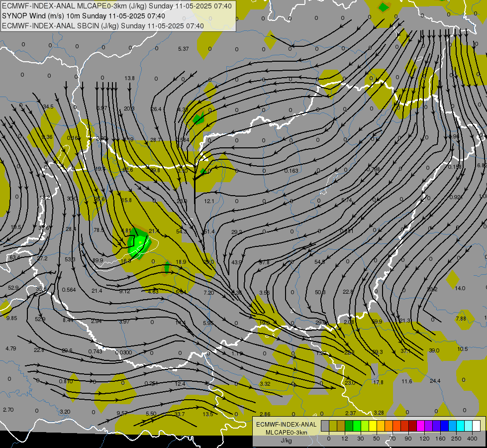
Task: Click the olive legend swatch after 0
Action: (x=333, y=426)
